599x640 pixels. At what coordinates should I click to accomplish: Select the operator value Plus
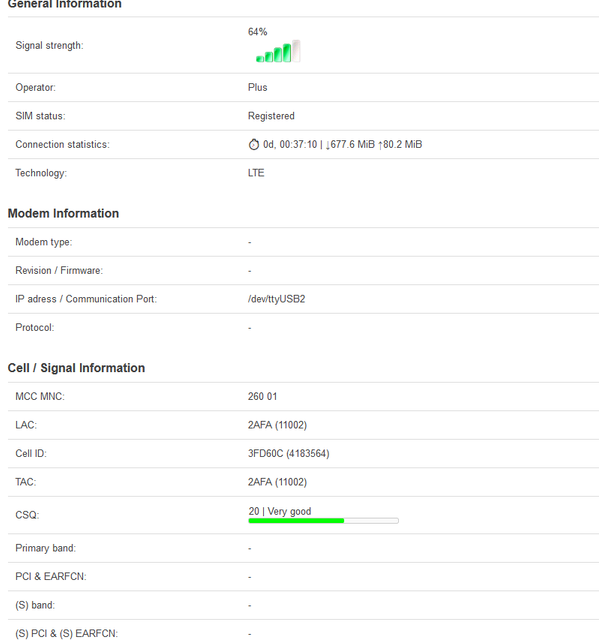[257, 87]
